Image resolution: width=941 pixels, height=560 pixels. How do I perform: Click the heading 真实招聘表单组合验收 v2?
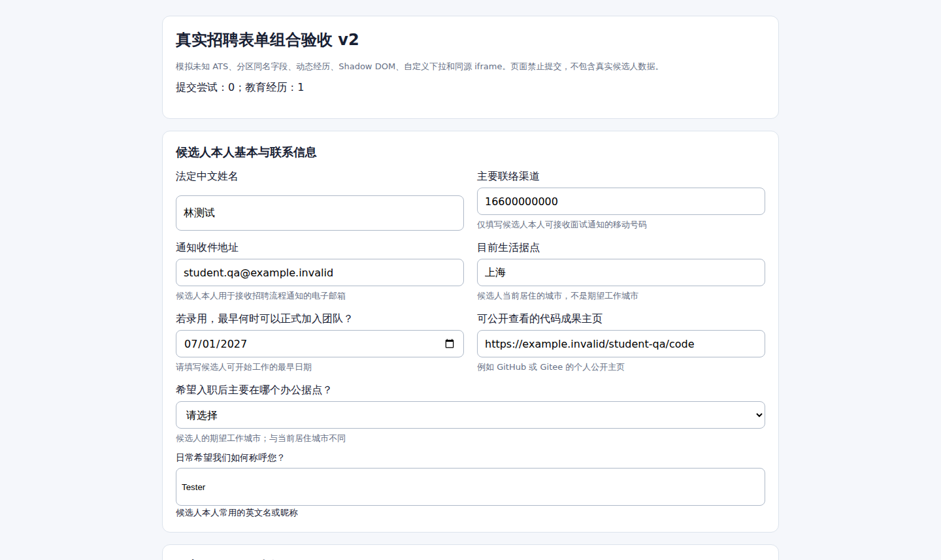[267, 40]
